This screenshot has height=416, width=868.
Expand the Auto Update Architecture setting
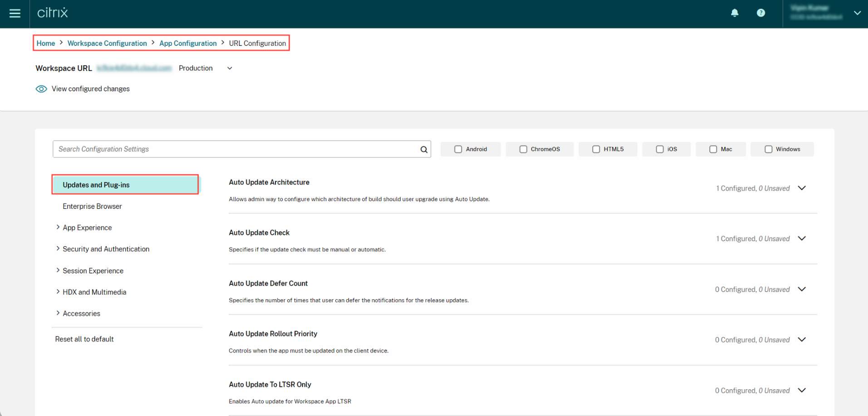pyautogui.click(x=802, y=188)
